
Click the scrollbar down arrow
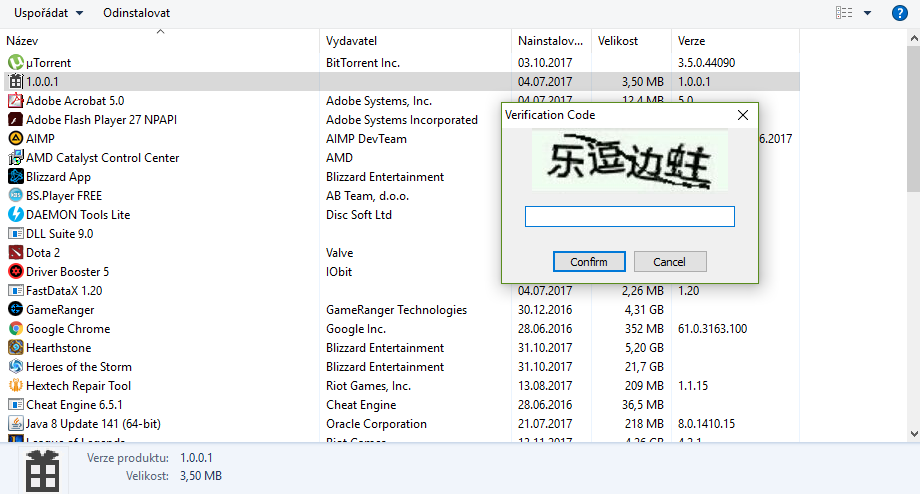click(x=914, y=434)
